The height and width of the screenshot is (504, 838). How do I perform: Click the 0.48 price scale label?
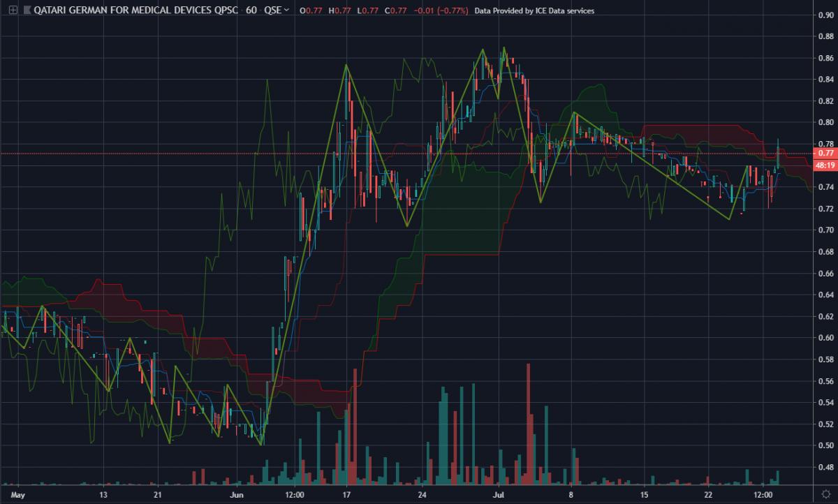point(825,467)
